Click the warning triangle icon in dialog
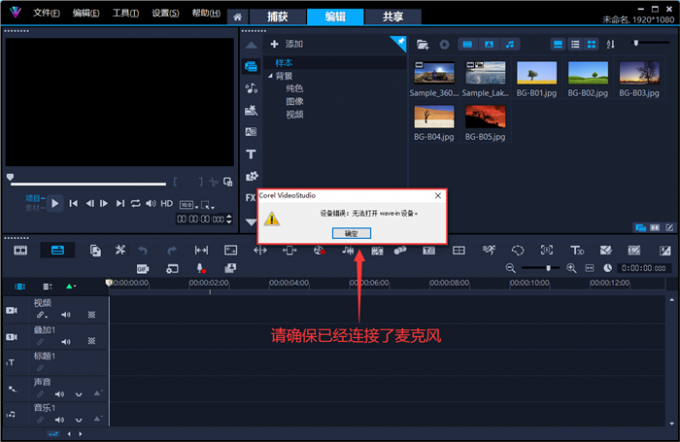The image size is (680, 442). [272, 218]
